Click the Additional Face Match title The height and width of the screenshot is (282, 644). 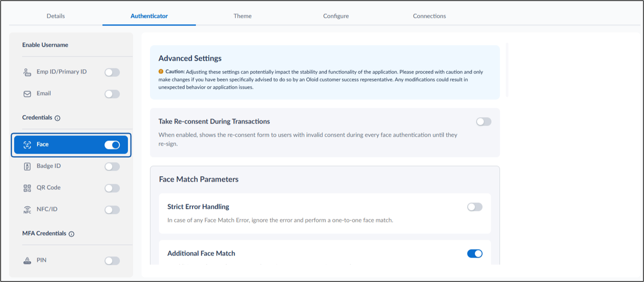click(x=201, y=253)
